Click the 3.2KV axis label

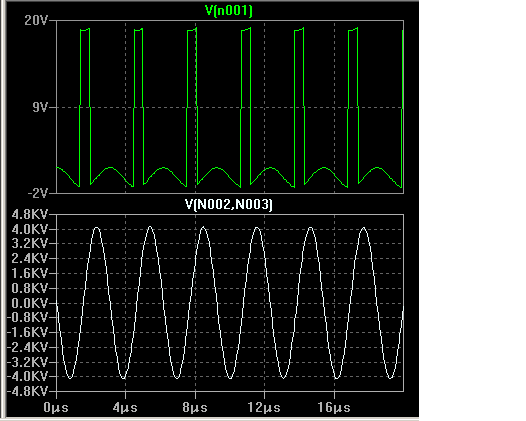(x=30, y=244)
